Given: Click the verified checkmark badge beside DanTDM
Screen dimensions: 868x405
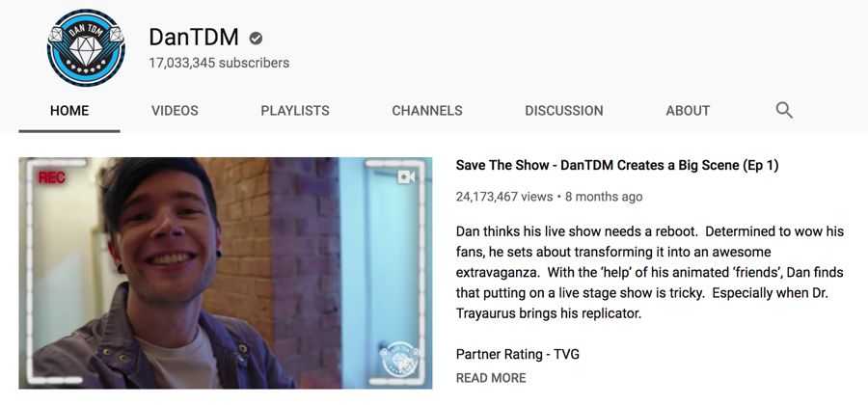Looking at the screenshot, I should pyautogui.click(x=256, y=39).
